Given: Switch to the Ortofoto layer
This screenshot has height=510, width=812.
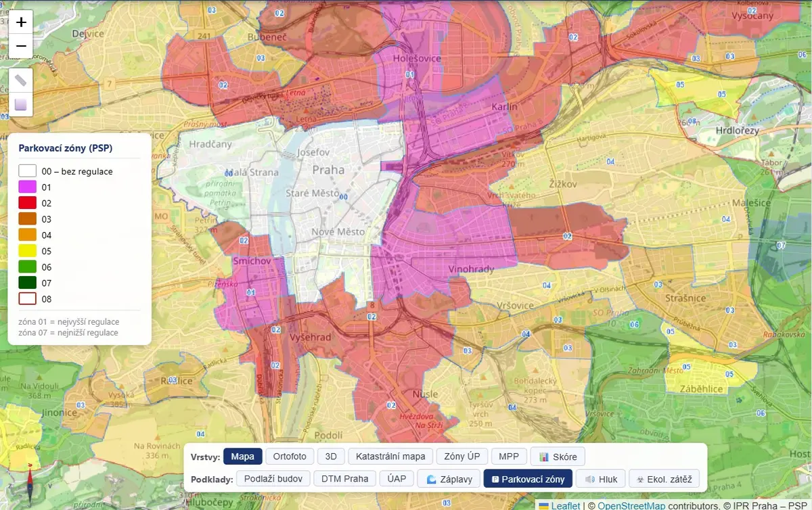Looking at the screenshot, I should [290, 457].
